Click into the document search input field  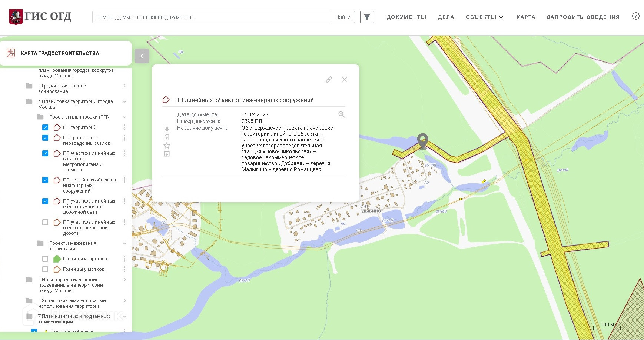point(211,17)
